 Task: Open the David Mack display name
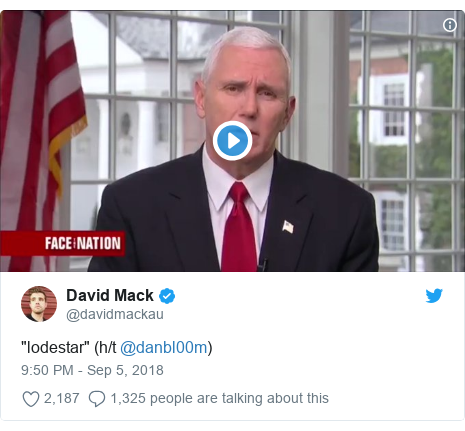(x=110, y=295)
